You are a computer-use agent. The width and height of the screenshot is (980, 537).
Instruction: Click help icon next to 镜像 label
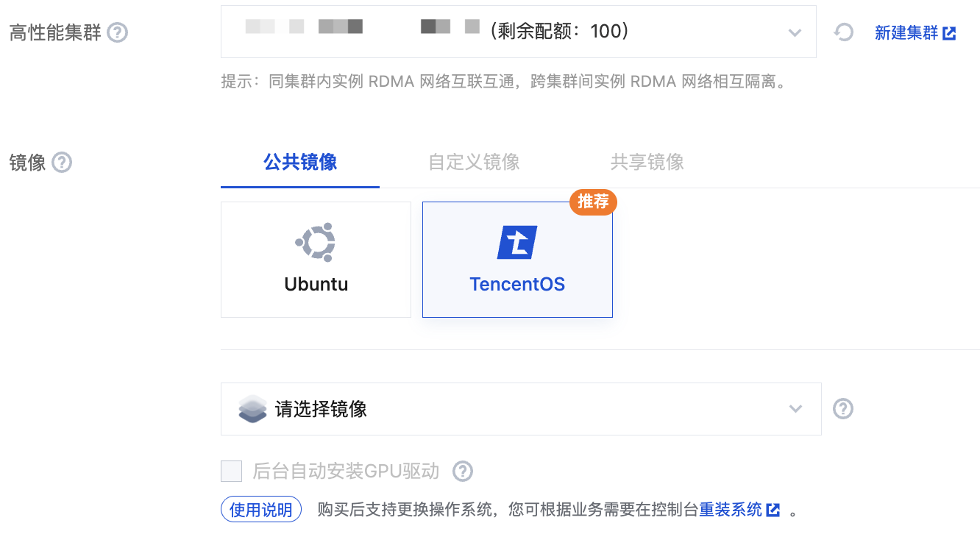click(62, 162)
